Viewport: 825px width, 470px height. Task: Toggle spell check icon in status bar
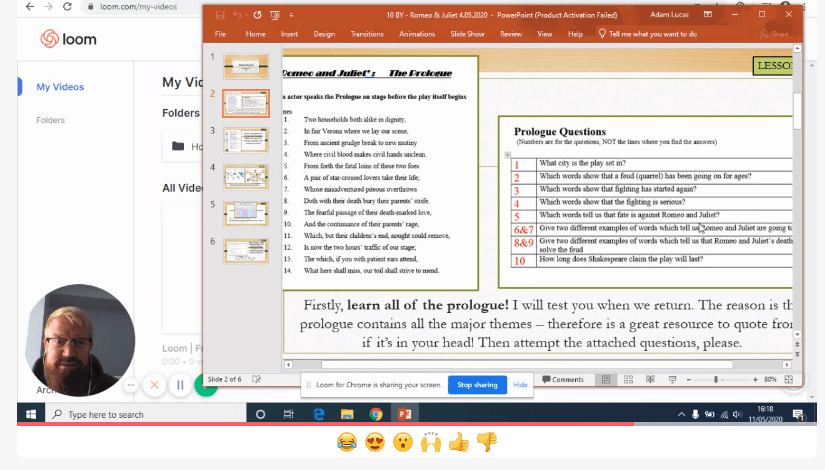pyautogui.click(x=257, y=380)
